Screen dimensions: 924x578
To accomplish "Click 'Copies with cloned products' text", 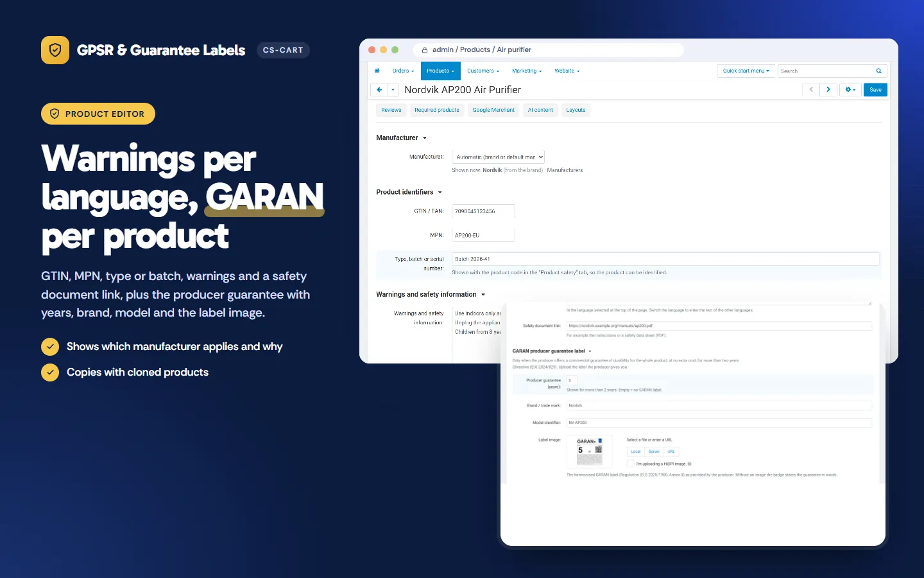I will [x=137, y=372].
